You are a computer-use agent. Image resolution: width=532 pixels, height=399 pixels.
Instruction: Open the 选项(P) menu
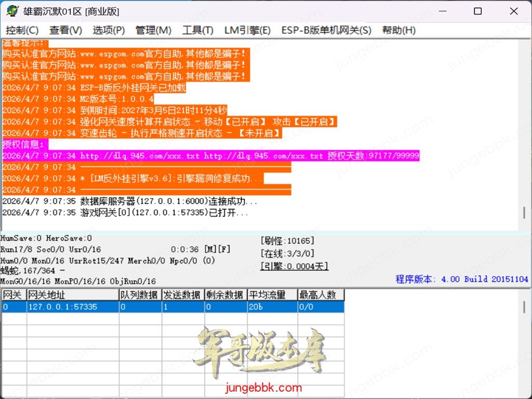[109, 30]
